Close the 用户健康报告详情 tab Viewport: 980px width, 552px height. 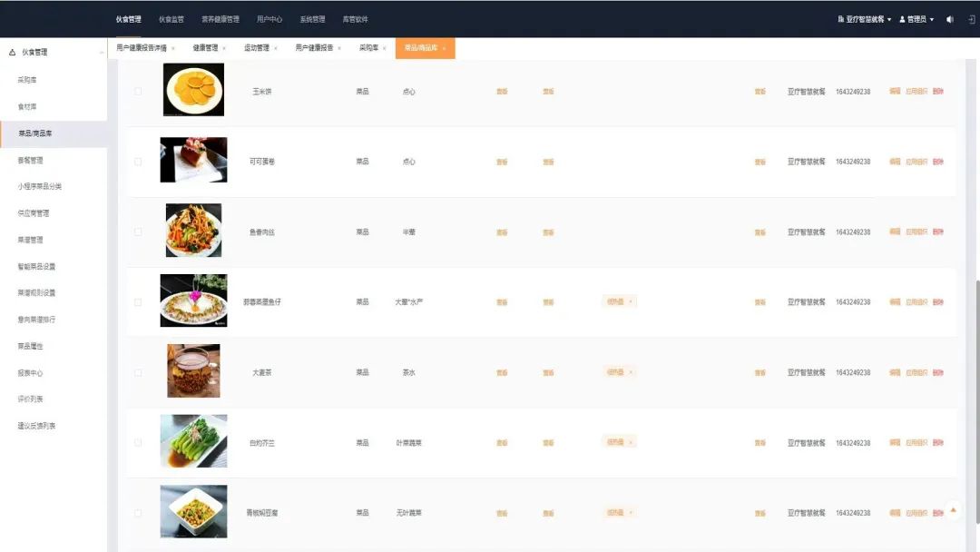(x=173, y=48)
